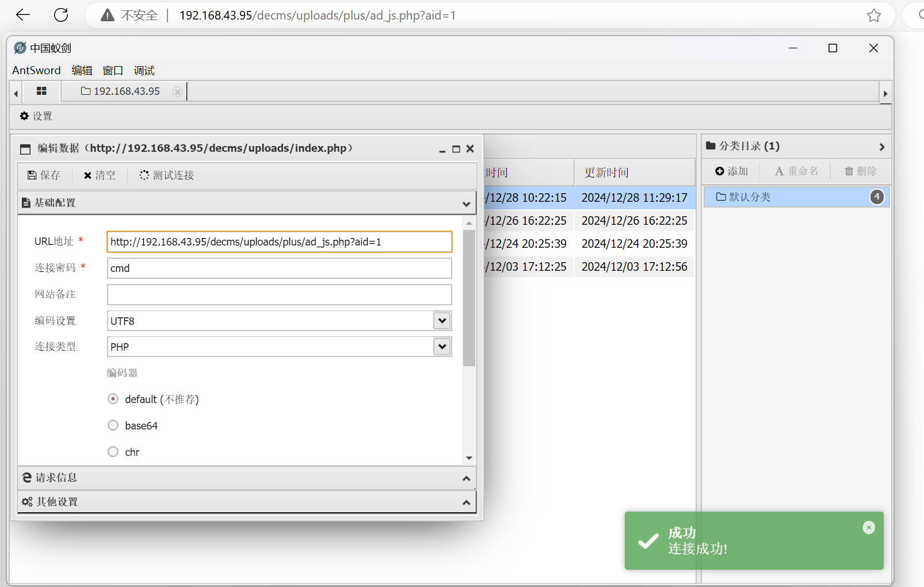The image size is (924, 587).
Task: Close the 编辑数据 dialog
Action: (470, 149)
